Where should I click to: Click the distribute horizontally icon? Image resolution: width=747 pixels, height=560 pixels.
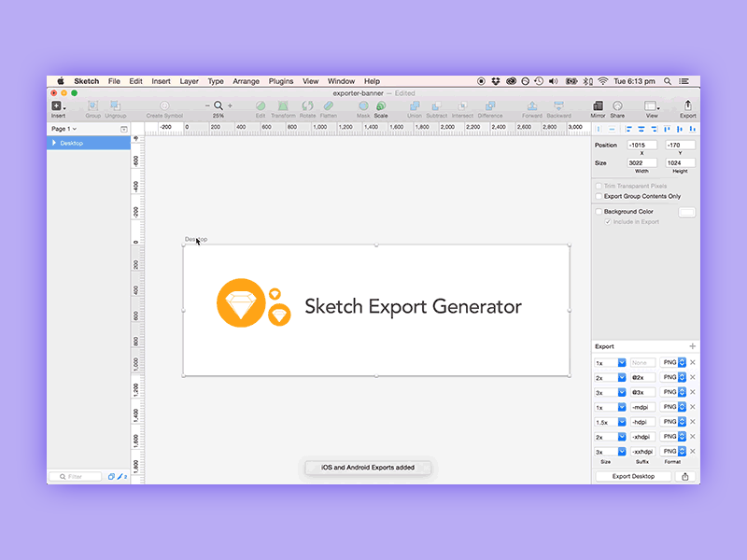(599, 129)
